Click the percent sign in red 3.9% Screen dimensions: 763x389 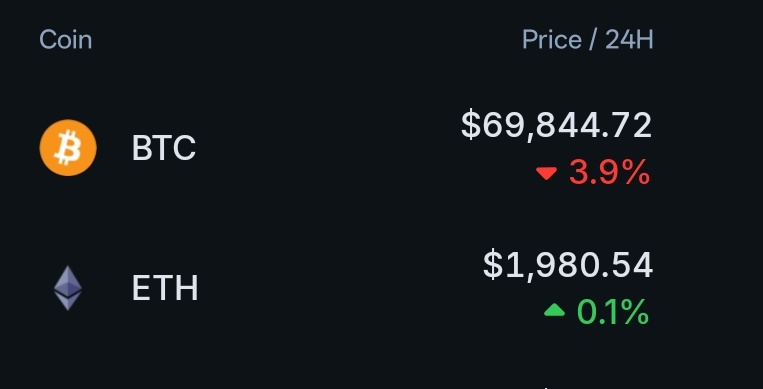tap(635, 172)
